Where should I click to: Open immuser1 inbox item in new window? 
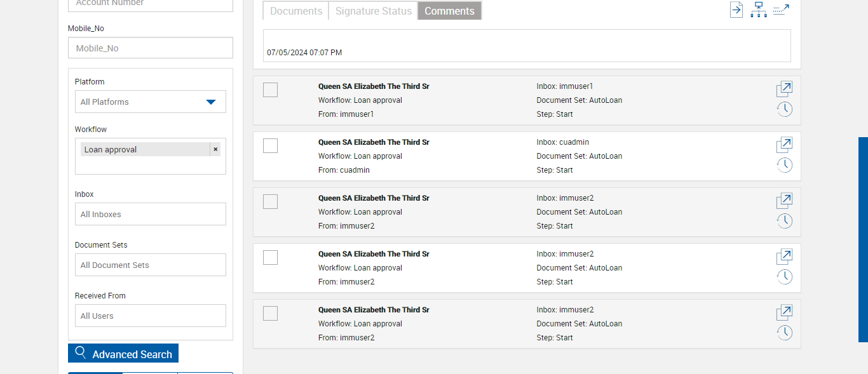point(784,89)
